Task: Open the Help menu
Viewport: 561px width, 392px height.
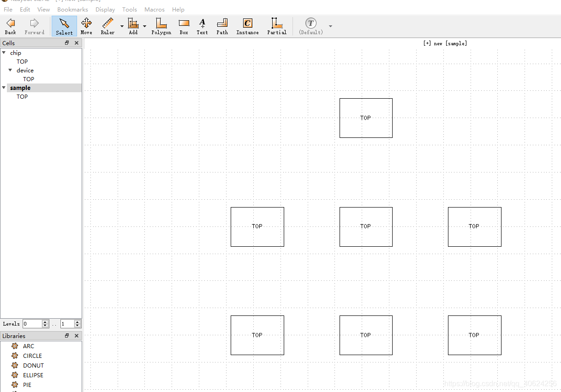Action: coord(178,9)
